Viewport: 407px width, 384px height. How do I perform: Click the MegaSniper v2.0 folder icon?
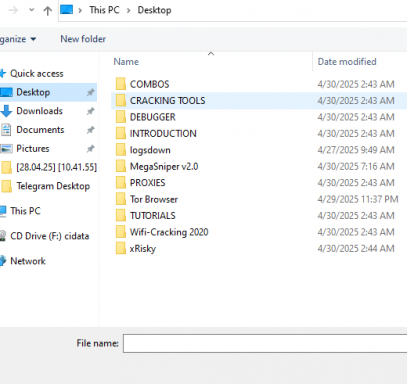click(121, 166)
